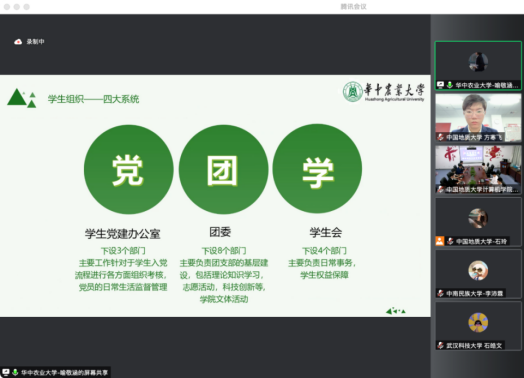Viewport: 524px width, 378px height.
Task: Click the red cloud recording icon
Action: click(x=18, y=41)
